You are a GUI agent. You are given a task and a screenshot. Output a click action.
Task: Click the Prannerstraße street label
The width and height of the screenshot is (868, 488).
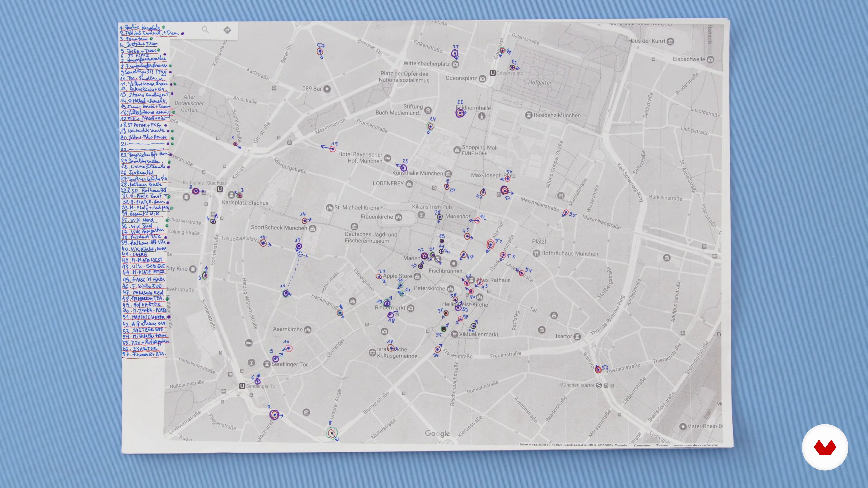point(372,126)
